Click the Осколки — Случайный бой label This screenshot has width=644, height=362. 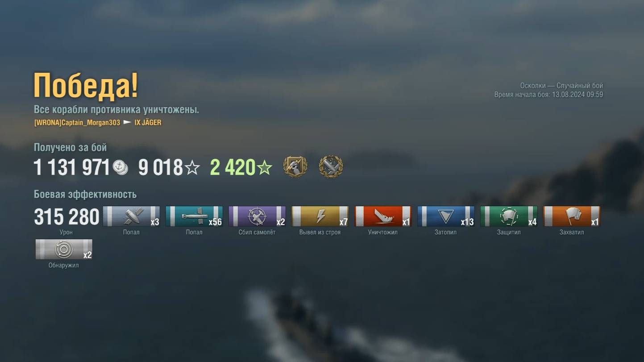(x=561, y=86)
